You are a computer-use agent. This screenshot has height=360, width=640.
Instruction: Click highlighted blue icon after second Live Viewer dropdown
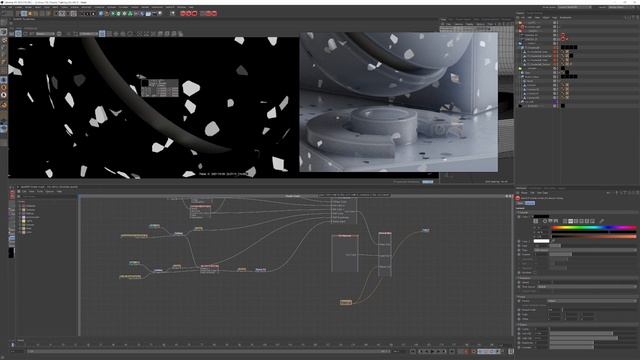102,33
